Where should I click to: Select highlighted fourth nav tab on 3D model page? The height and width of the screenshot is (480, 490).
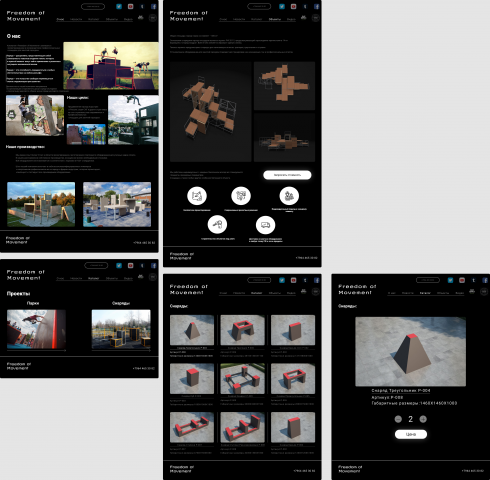(275, 19)
